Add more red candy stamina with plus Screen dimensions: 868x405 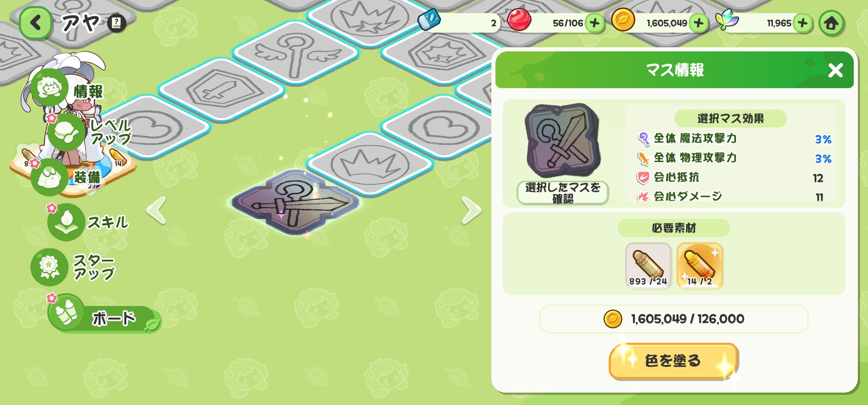(x=594, y=23)
